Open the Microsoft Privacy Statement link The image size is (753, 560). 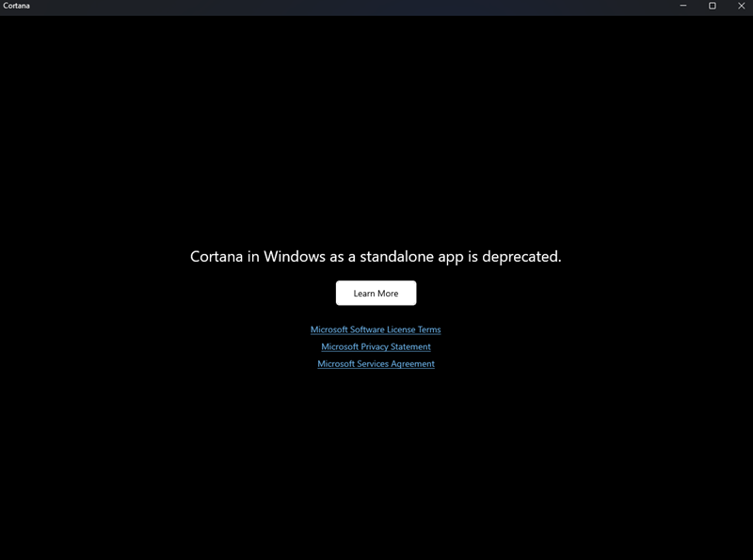pos(376,346)
